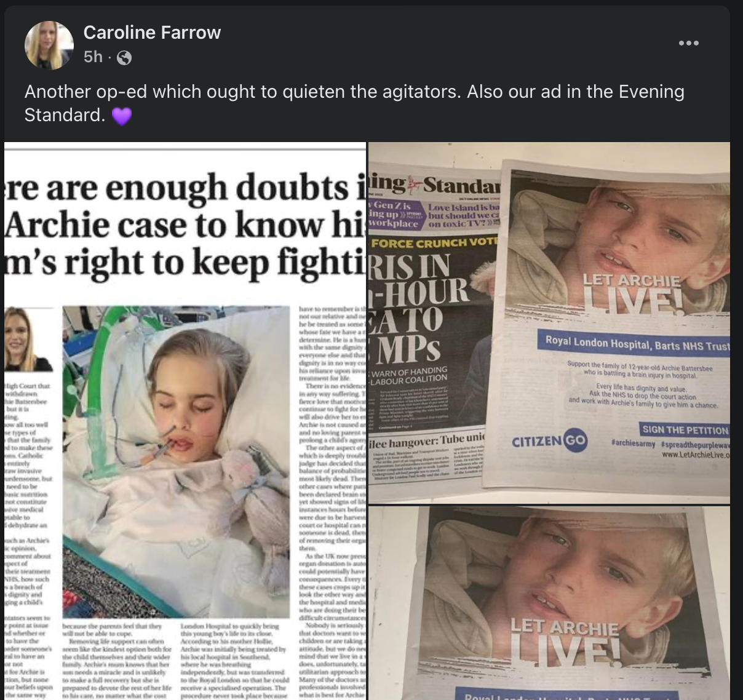Open the Evening Standard front page photo

[549, 323]
